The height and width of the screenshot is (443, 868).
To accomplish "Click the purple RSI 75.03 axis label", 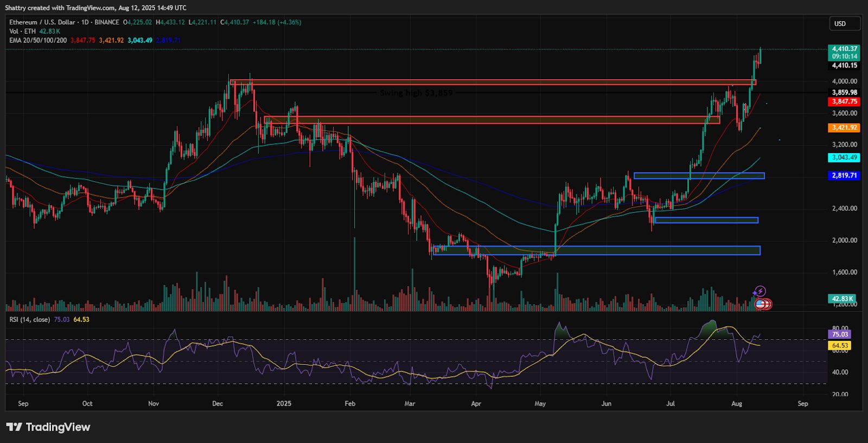I will tap(840, 334).
